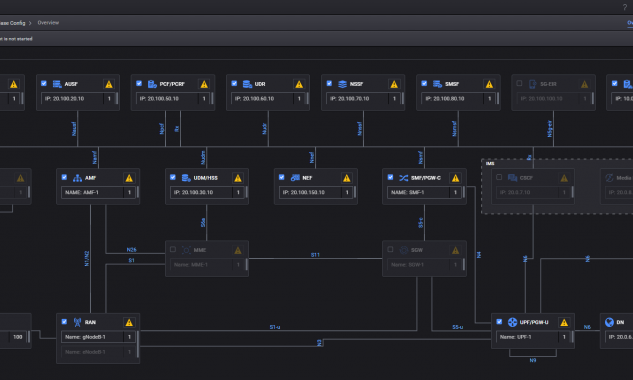Screen dimensions: 633x380
Task: Click the SGW node icon
Action: coord(403,250)
